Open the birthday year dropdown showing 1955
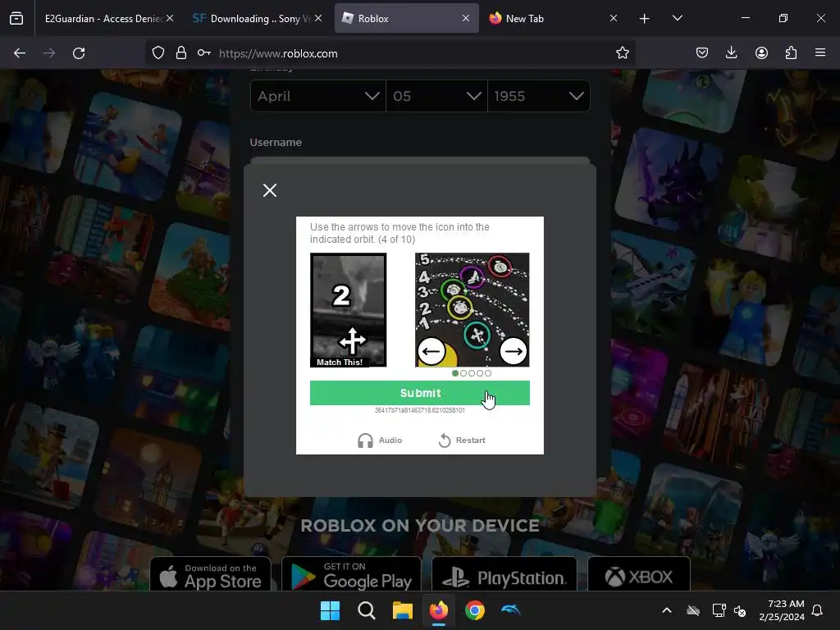840x630 pixels. click(539, 96)
